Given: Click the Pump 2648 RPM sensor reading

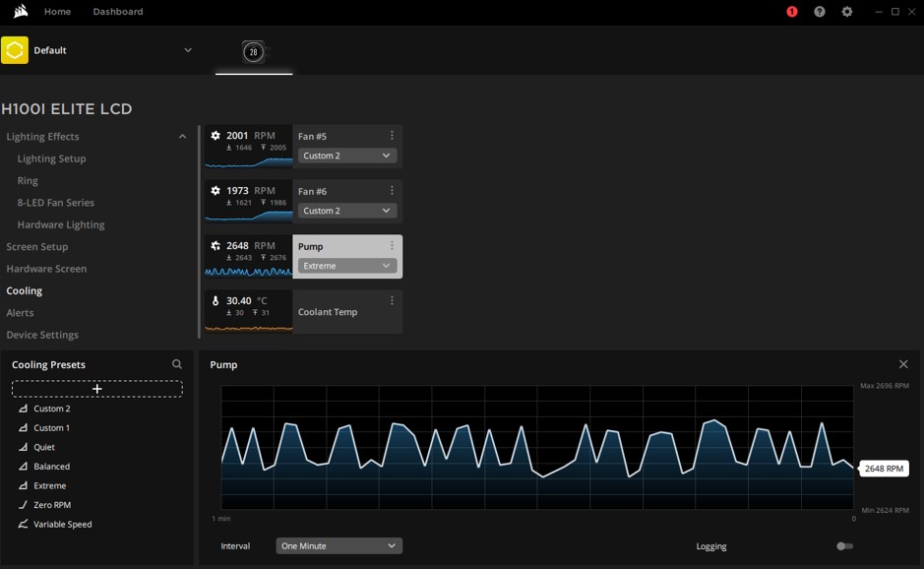Looking at the screenshot, I should (x=251, y=245).
